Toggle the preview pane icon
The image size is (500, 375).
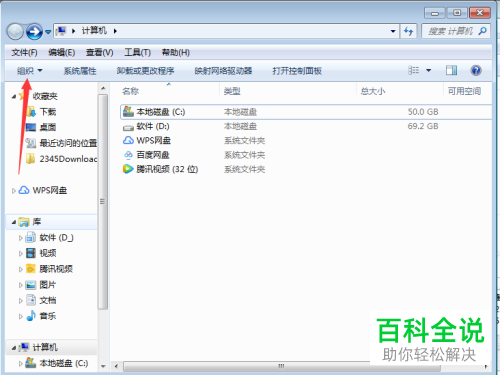click(x=451, y=70)
